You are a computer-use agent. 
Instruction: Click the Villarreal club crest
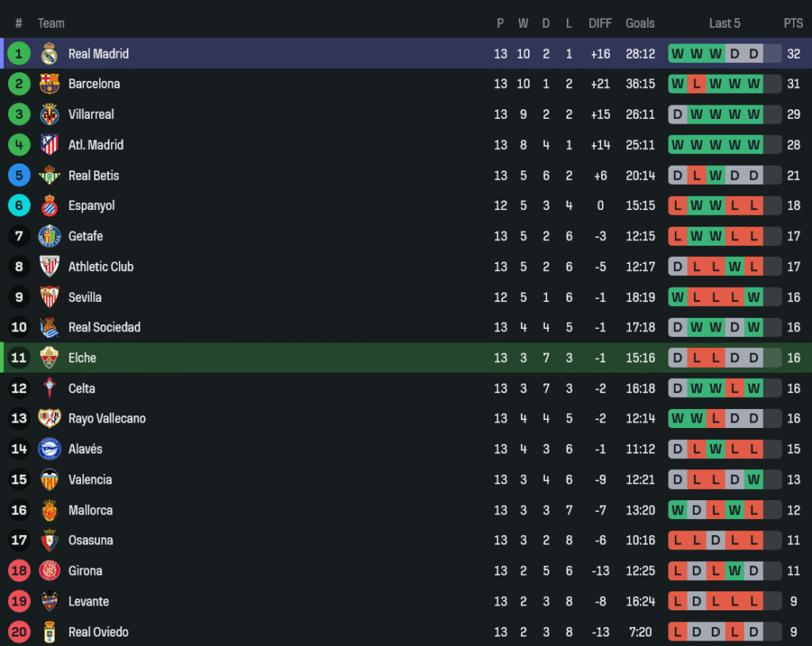coord(49,114)
